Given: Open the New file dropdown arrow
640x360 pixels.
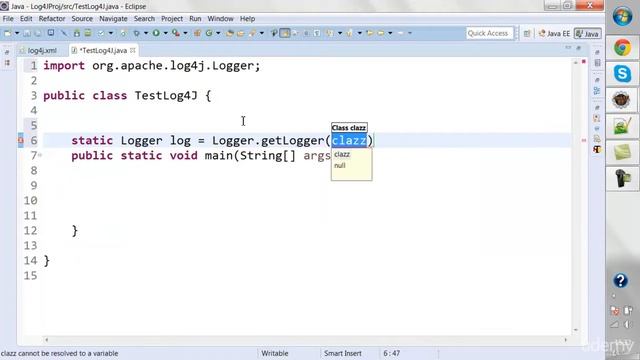Looking at the screenshot, I should [17, 33].
